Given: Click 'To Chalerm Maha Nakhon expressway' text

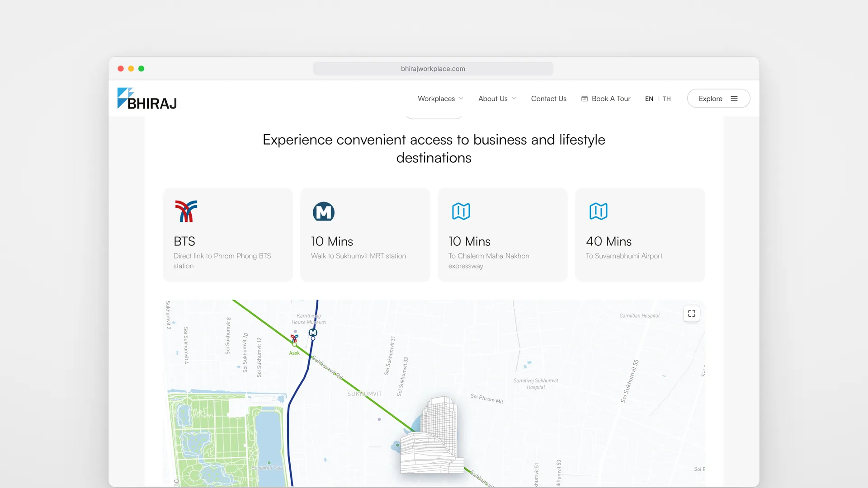Looking at the screenshot, I should coord(489,261).
